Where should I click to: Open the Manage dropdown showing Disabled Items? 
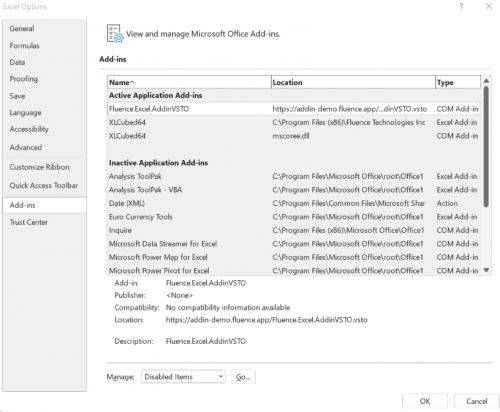183,377
